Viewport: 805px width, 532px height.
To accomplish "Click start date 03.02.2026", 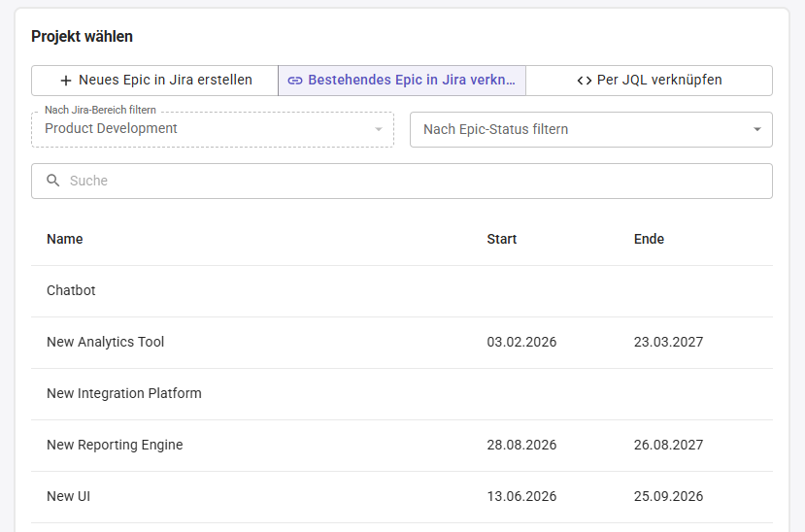I will coord(521,342).
